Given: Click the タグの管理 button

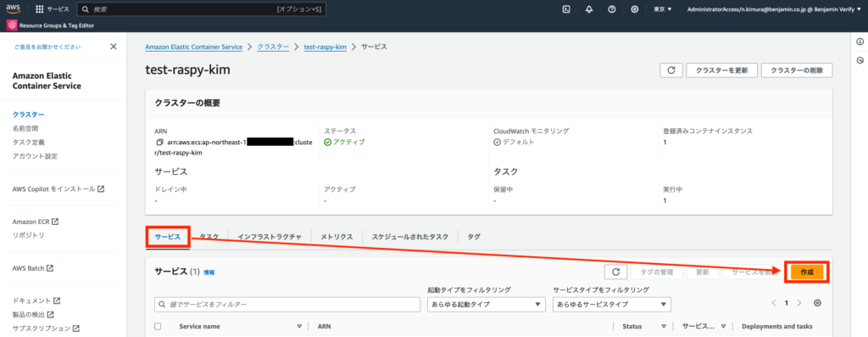Looking at the screenshot, I should pyautogui.click(x=657, y=272).
